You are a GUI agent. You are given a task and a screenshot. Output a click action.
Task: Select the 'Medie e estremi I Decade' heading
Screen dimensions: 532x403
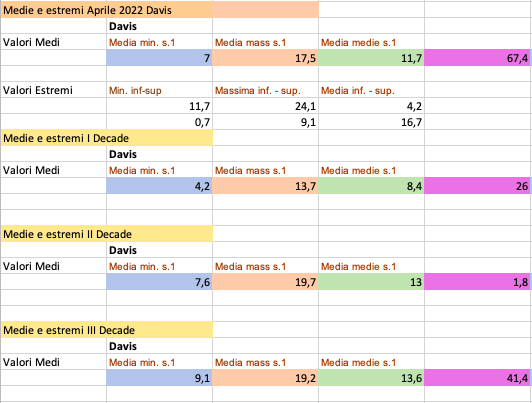(107, 138)
